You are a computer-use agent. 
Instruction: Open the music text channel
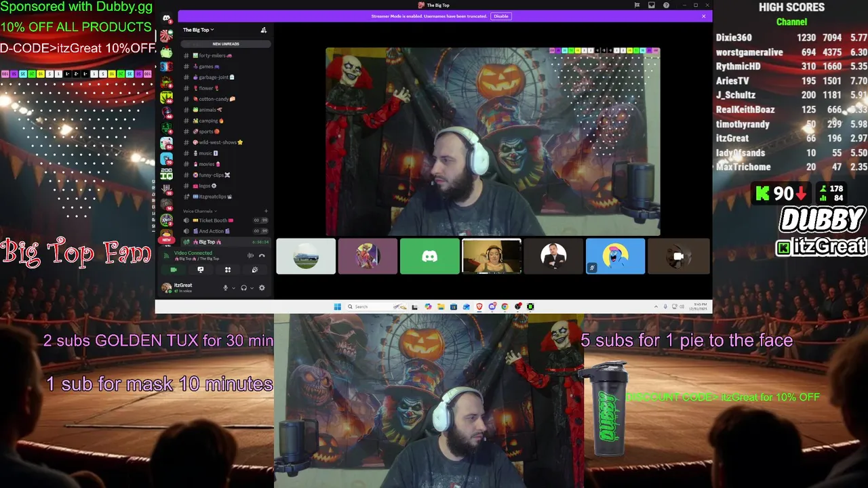point(225,153)
